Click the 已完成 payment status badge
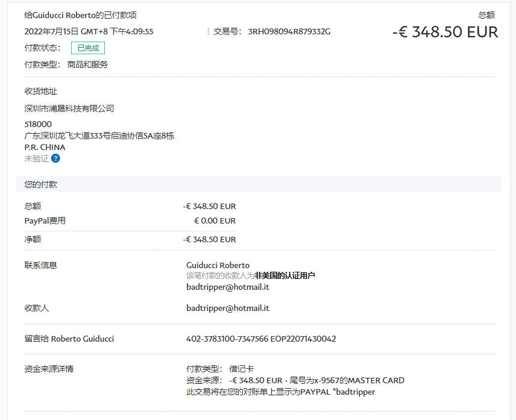This screenshot has height=420, width=516. pyautogui.click(x=88, y=48)
